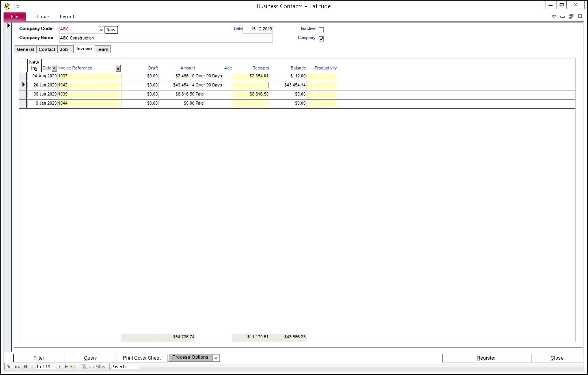Uncheck the Company checkbox

321,39
